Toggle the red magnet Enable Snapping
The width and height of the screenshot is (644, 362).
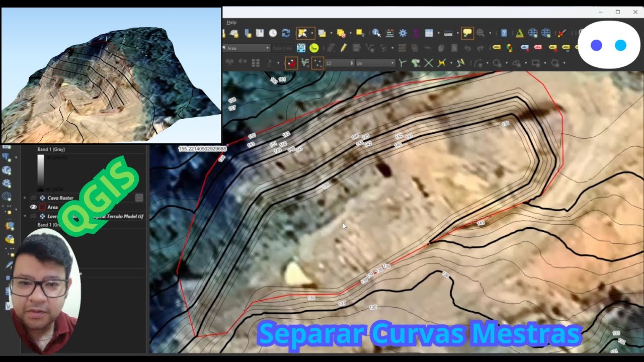[291, 63]
